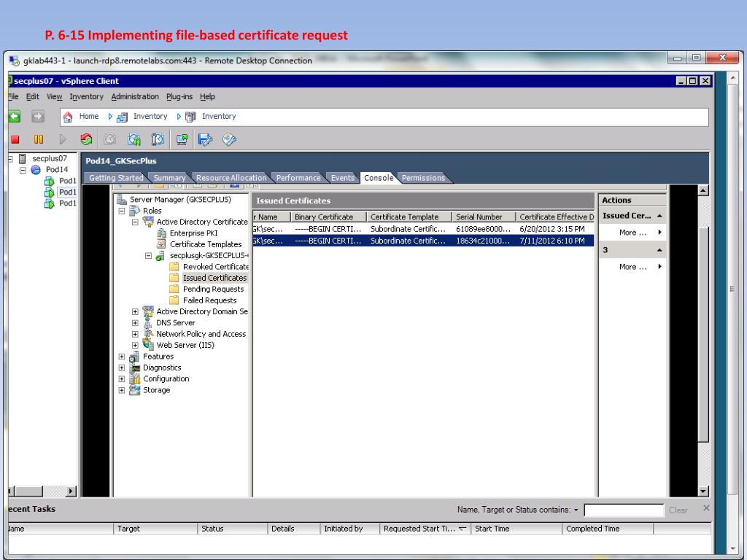Click the inventory tree's horizontal scroll-right arrow
The image size is (747, 560).
pyautogui.click(x=71, y=491)
